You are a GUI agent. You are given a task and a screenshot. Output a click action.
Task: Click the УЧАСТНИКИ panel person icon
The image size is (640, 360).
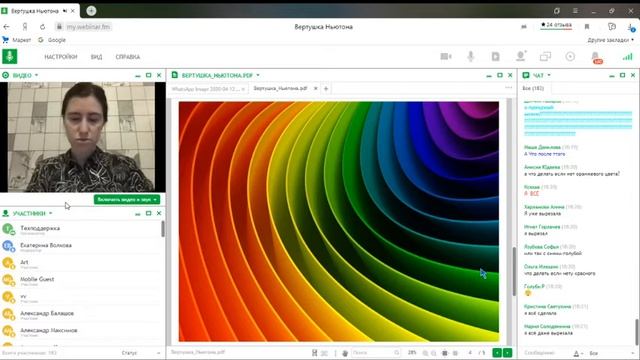pos(6,213)
